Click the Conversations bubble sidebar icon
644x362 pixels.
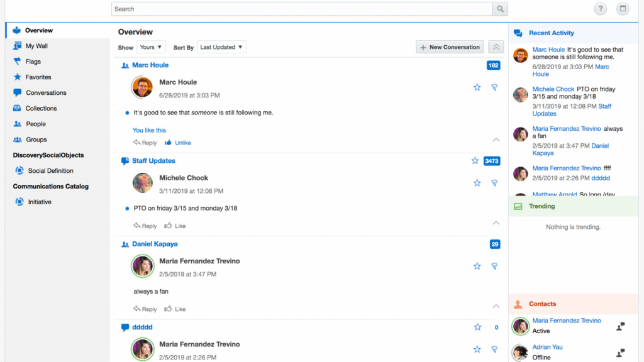coord(17,93)
